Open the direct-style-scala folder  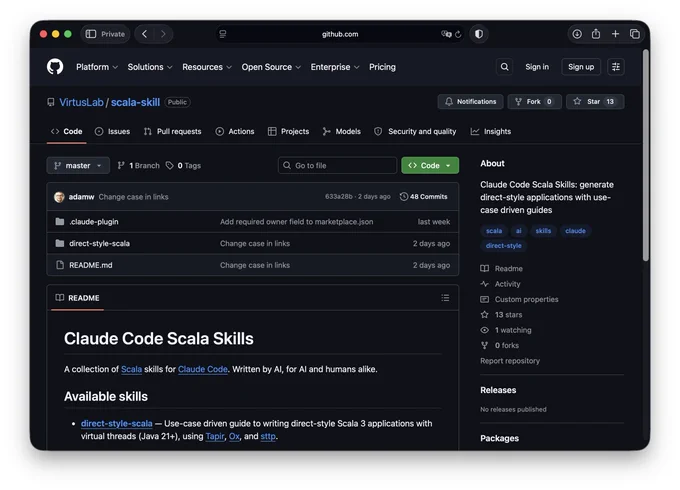pyautogui.click(x=99, y=243)
